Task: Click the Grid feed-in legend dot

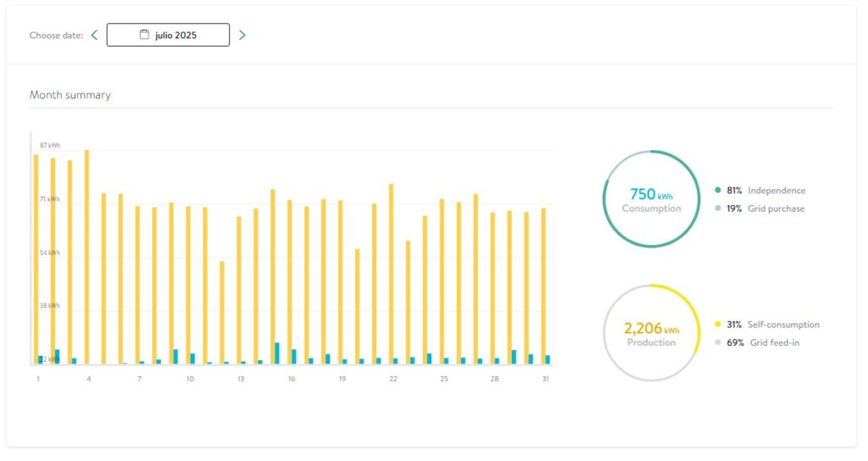Action: tap(718, 342)
